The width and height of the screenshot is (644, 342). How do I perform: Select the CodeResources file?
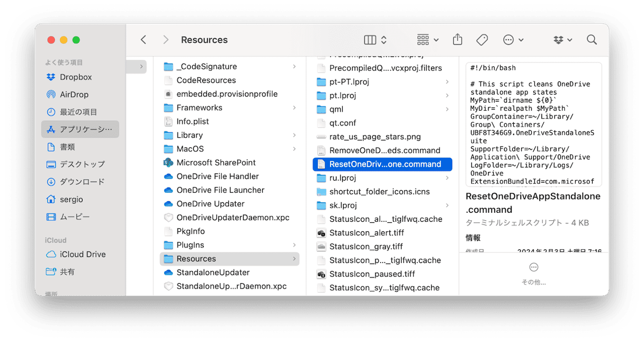(x=229, y=80)
